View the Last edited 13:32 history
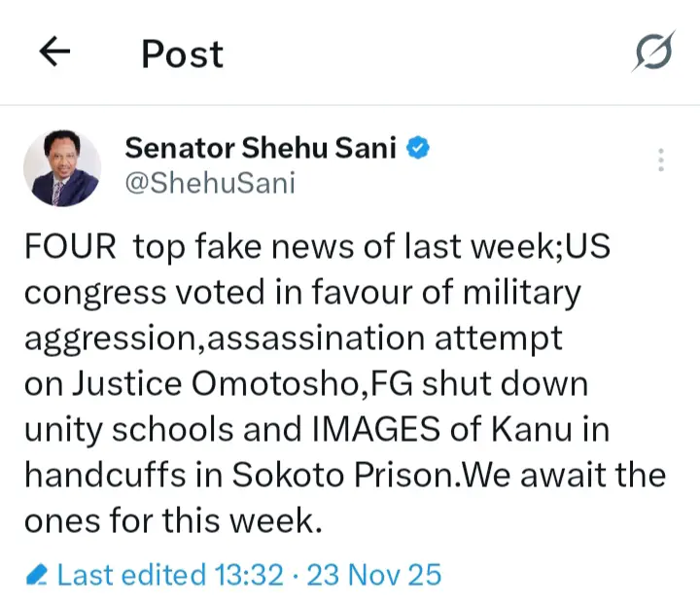The width and height of the screenshot is (700, 605). (170, 575)
